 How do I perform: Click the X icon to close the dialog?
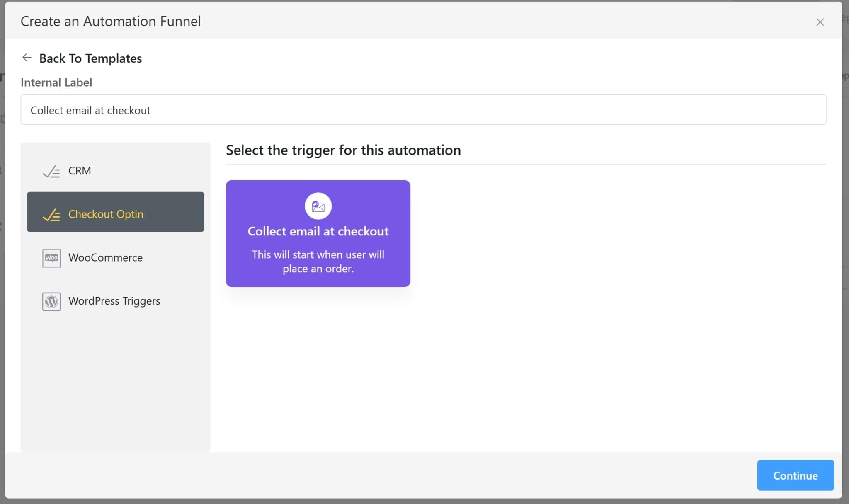point(820,22)
